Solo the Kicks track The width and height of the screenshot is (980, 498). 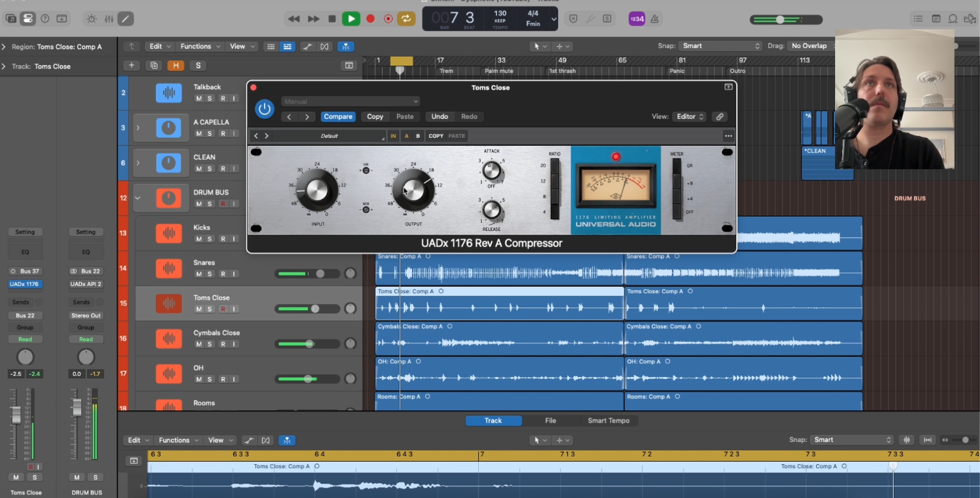[x=210, y=239]
